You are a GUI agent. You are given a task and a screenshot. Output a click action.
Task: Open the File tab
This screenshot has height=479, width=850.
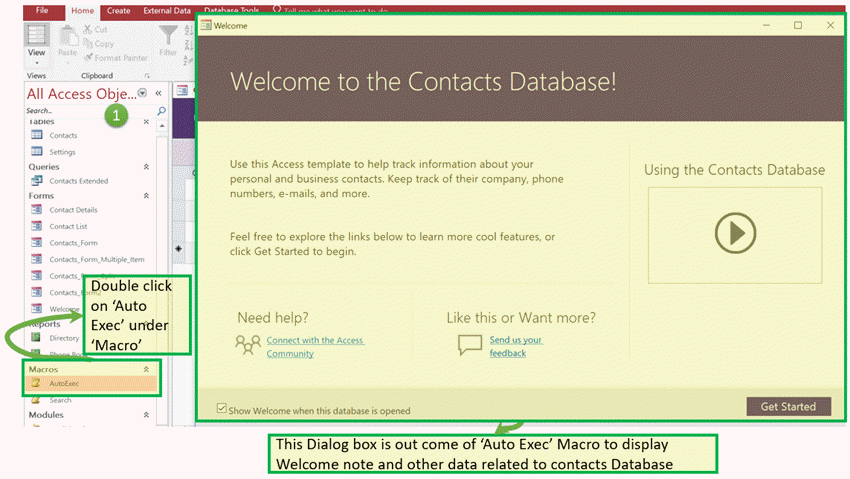click(x=42, y=11)
